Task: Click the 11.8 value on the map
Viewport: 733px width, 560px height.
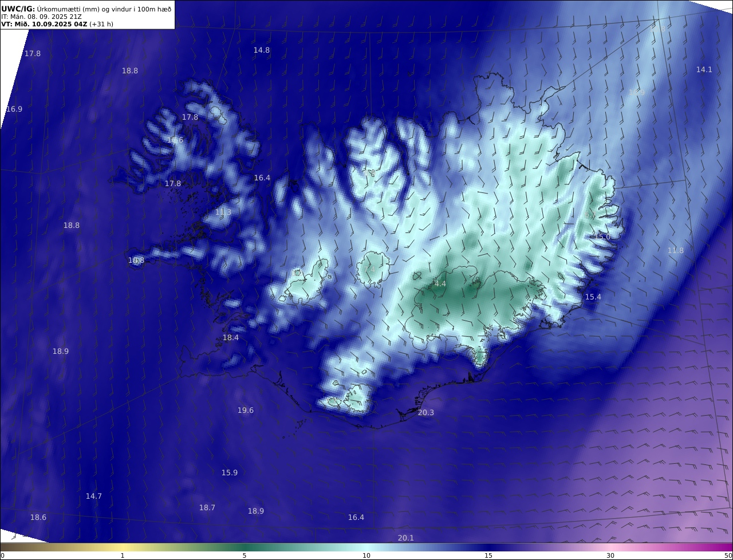Action: pyautogui.click(x=676, y=251)
